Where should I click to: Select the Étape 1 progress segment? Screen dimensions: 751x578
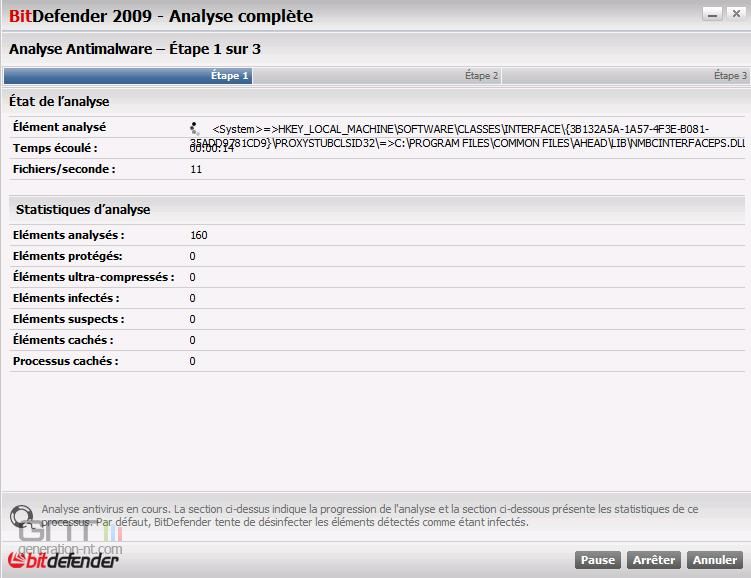pos(128,76)
